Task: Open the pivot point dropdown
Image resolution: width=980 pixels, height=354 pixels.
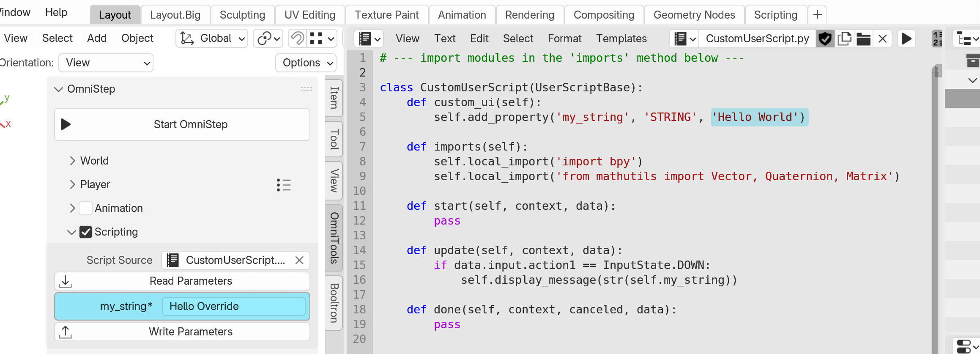Action: click(x=268, y=38)
